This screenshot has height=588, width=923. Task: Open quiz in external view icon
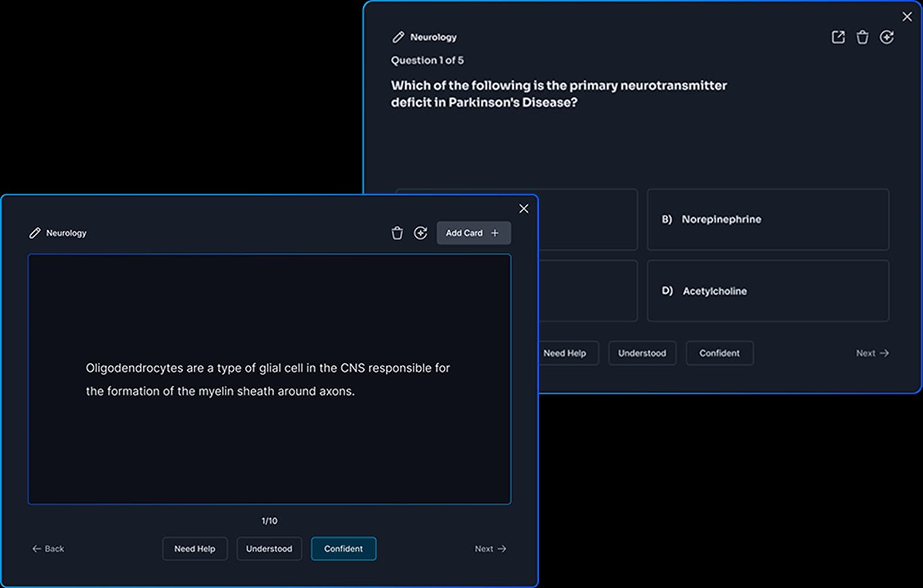coord(838,37)
